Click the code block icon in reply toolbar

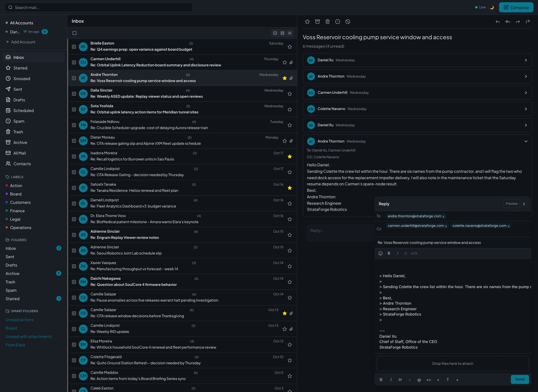(414, 253)
